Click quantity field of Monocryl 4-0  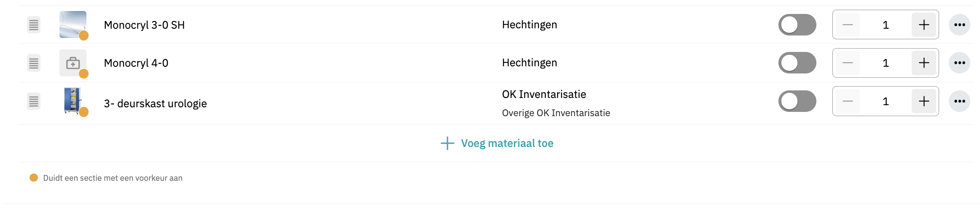pos(886,63)
